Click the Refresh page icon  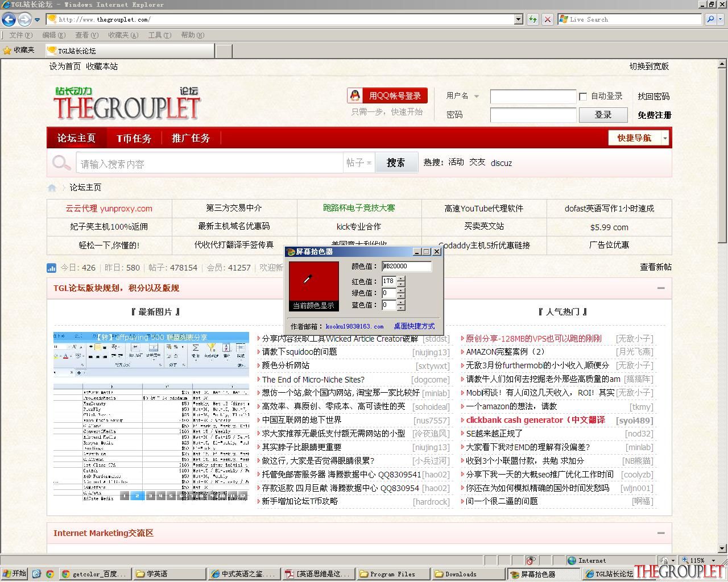pyautogui.click(x=532, y=19)
